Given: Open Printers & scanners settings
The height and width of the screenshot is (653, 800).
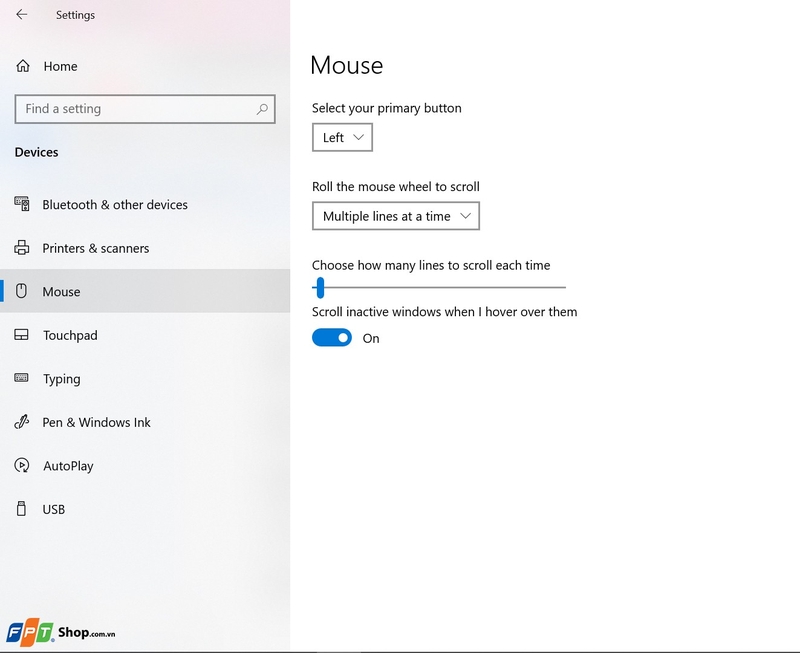Looking at the screenshot, I should pos(145,248).
